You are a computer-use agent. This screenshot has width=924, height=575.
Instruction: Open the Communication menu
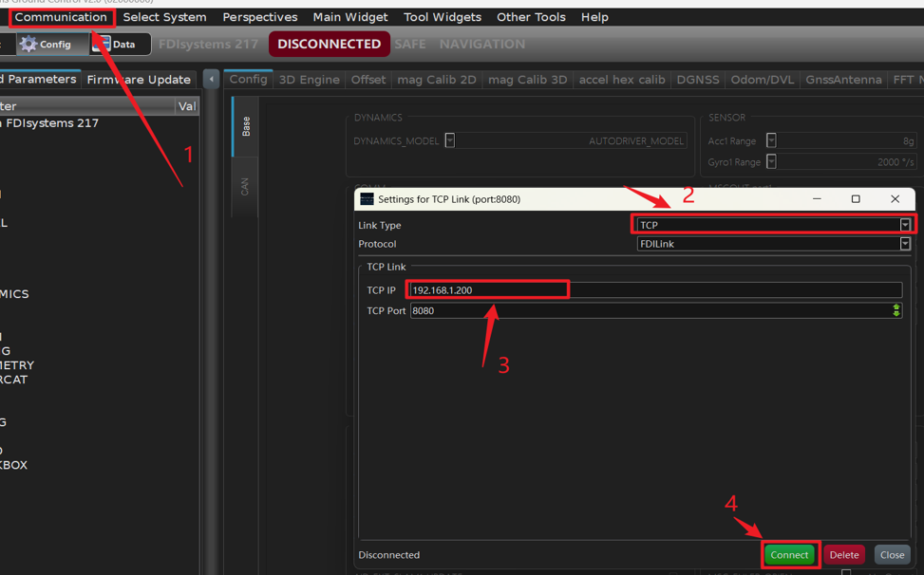(x=61, y=17)
